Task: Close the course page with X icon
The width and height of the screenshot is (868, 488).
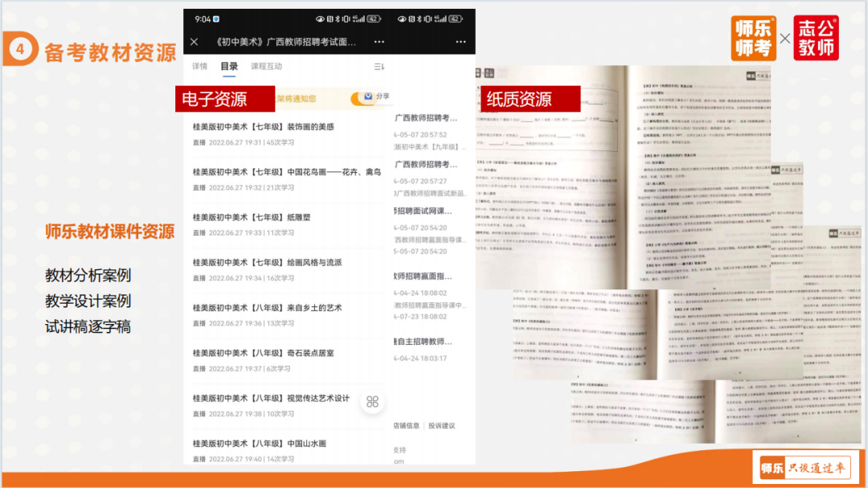Action: [x=194, y=42]
